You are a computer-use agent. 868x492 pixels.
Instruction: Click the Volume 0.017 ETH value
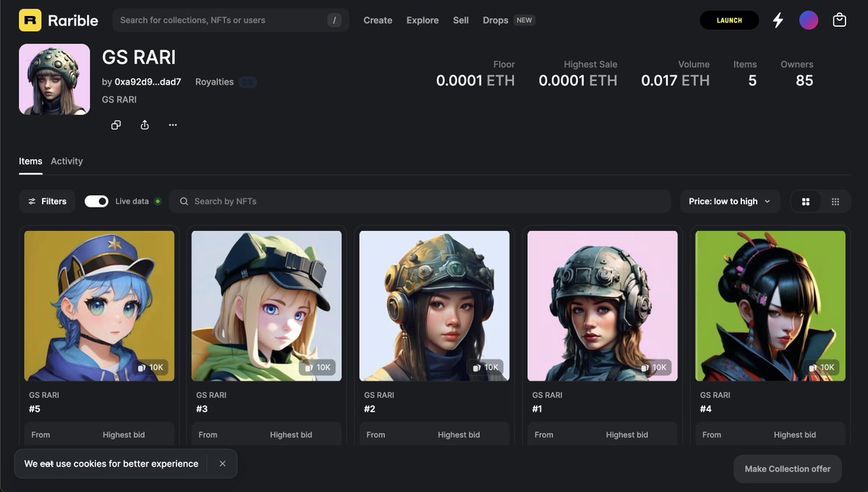(x=676, y=80)
